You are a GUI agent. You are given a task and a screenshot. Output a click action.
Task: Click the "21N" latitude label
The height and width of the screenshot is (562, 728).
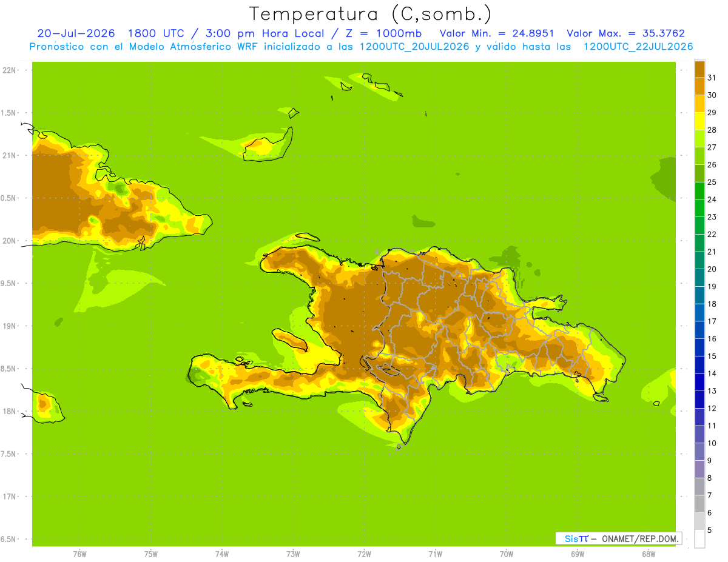point(9,155)
